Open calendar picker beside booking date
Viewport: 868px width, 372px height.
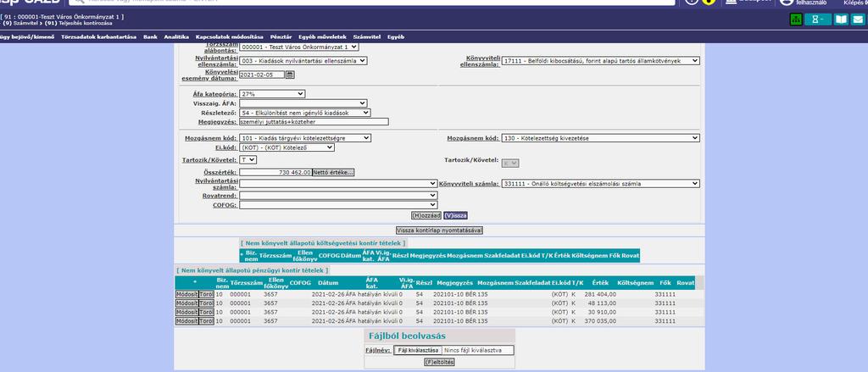[x=290, y=75]
